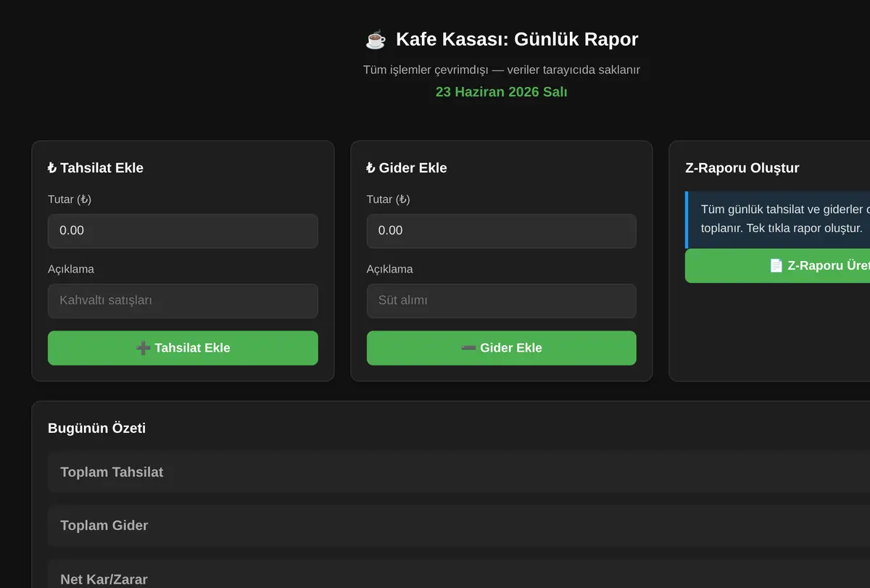
Task: Generate report with the Z-Raporu Üret button
Action: 777,265
